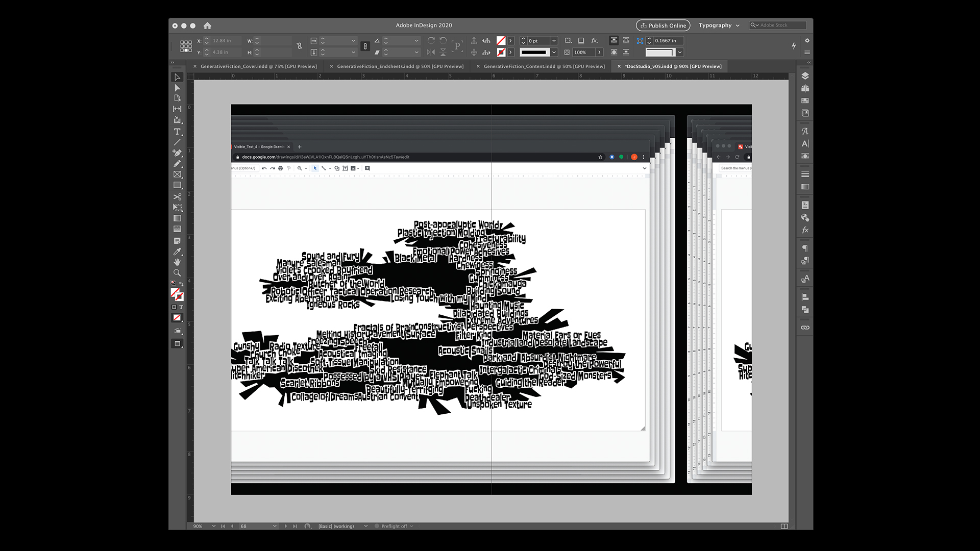This screenshot has height=551, width=980.
Task: Select the Pen tool in toolbox
Action: tap(177, 153)
